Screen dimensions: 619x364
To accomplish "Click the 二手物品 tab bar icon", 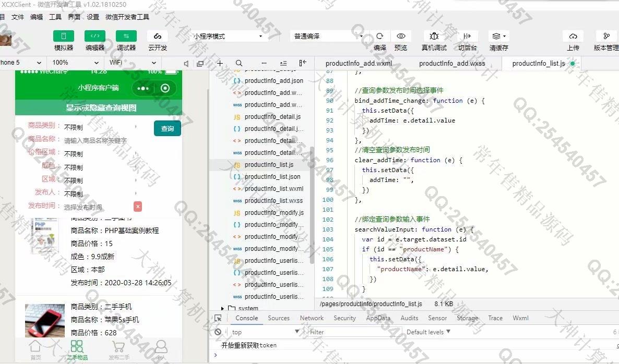I will pyautogui.click(x=77, y=350).
